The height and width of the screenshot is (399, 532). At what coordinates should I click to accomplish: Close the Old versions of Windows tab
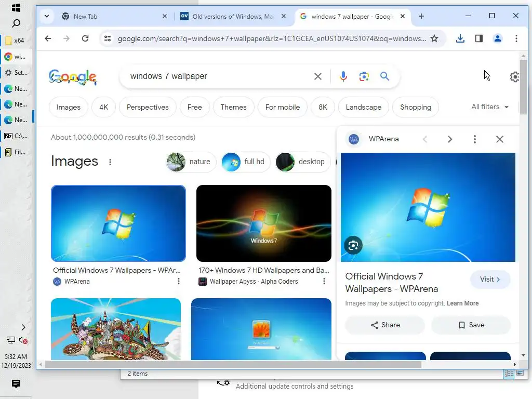pos(284,16)
